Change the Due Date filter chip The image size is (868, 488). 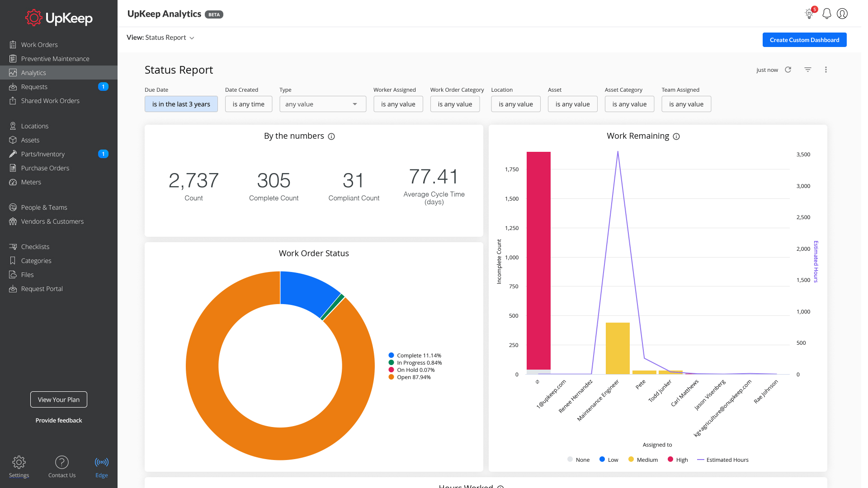181,104
